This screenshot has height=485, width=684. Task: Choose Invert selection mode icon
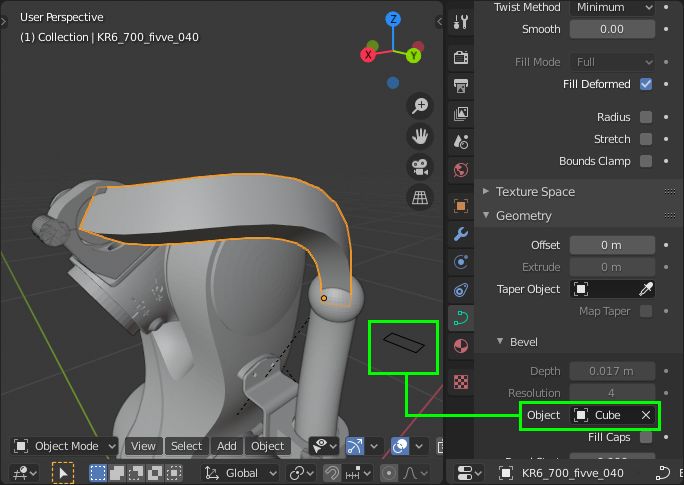(x=155, y=473)
